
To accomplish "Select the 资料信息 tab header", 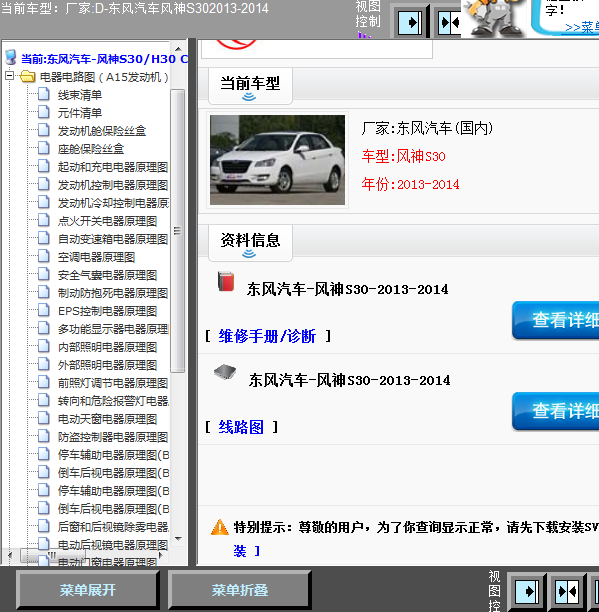I will pyautogui.click(x=250, y=243).
